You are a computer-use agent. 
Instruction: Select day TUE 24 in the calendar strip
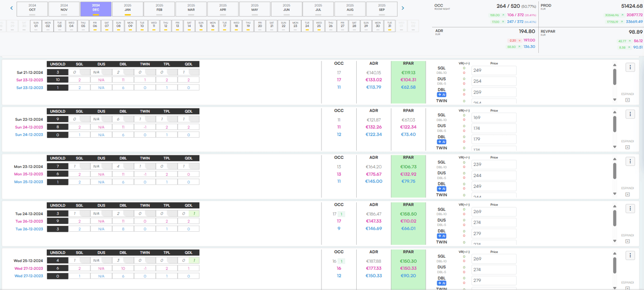click(307, 25)
